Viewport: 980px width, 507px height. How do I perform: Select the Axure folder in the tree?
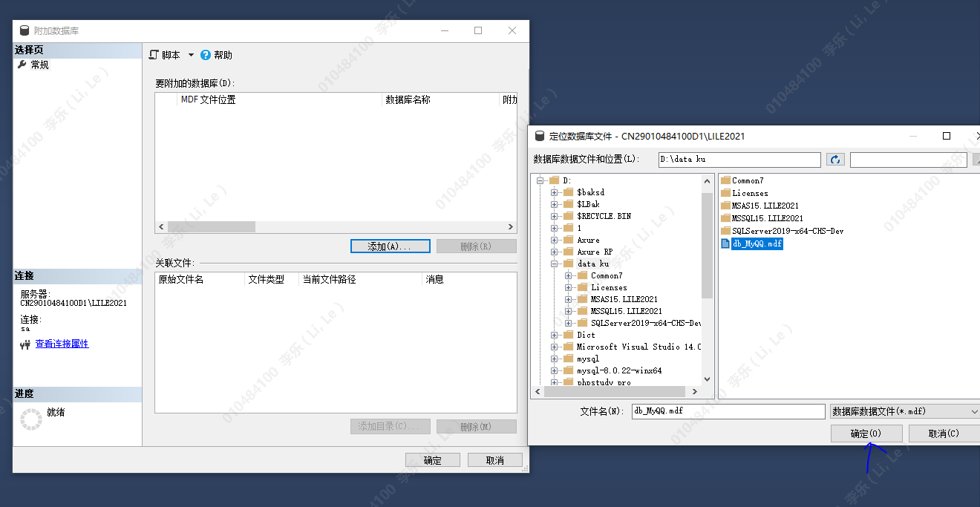(588, 240)
